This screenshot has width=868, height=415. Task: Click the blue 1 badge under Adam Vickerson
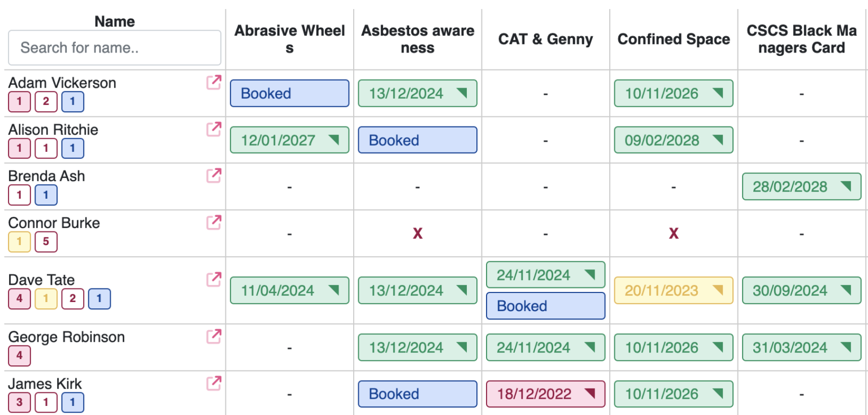tap(72, 102)
